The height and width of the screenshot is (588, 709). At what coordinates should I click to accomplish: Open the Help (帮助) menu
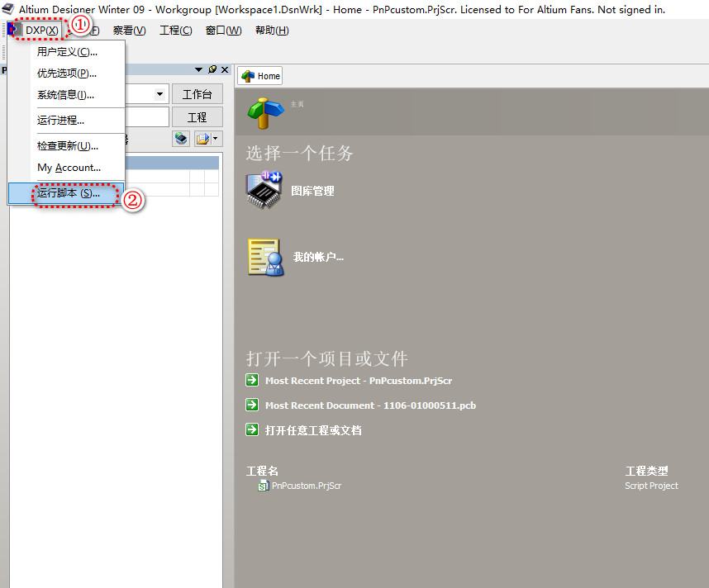(272, 31)
